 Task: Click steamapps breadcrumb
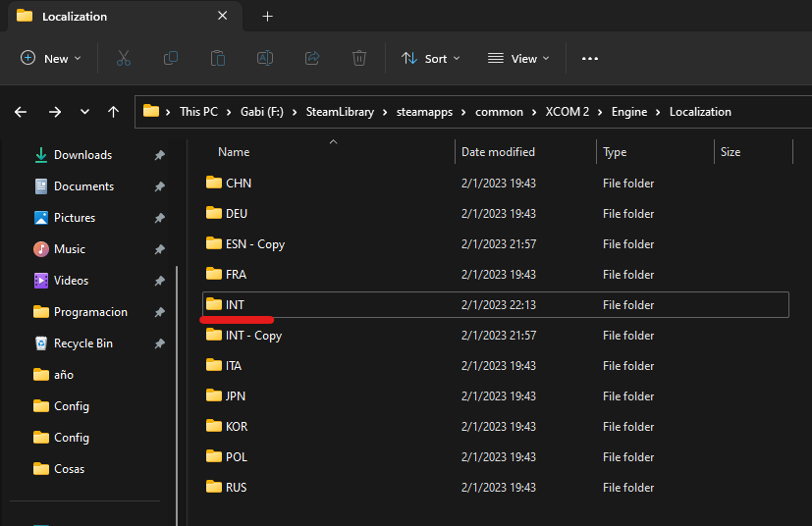[x=424, y=112]
